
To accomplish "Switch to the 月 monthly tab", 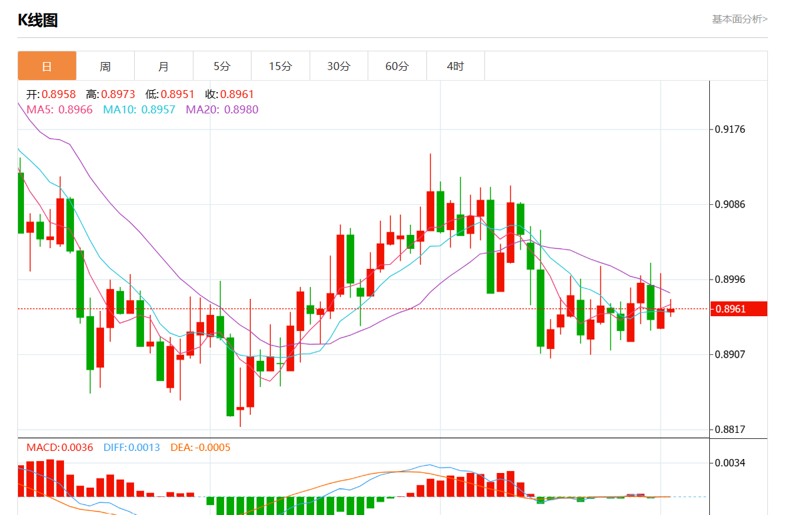I will coord(163,66).
